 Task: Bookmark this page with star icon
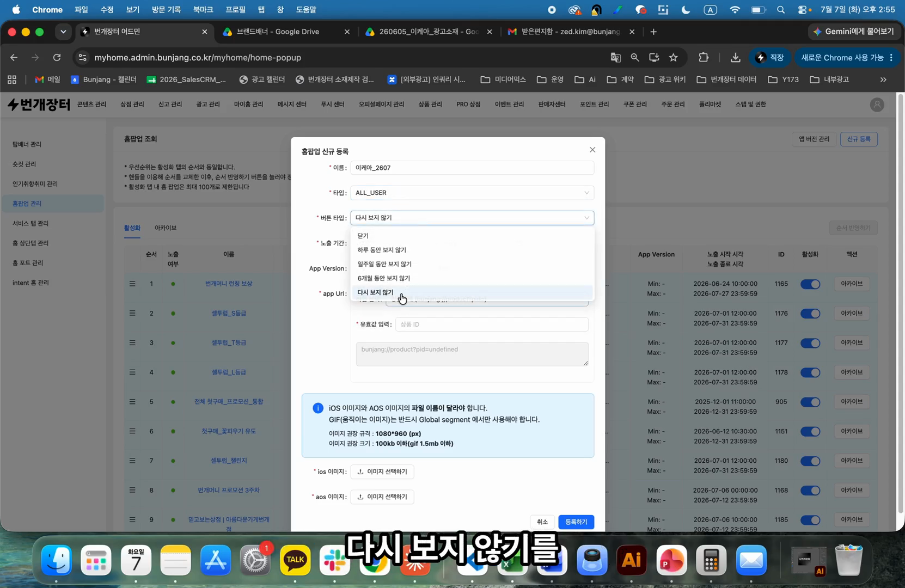coord(674,57)
